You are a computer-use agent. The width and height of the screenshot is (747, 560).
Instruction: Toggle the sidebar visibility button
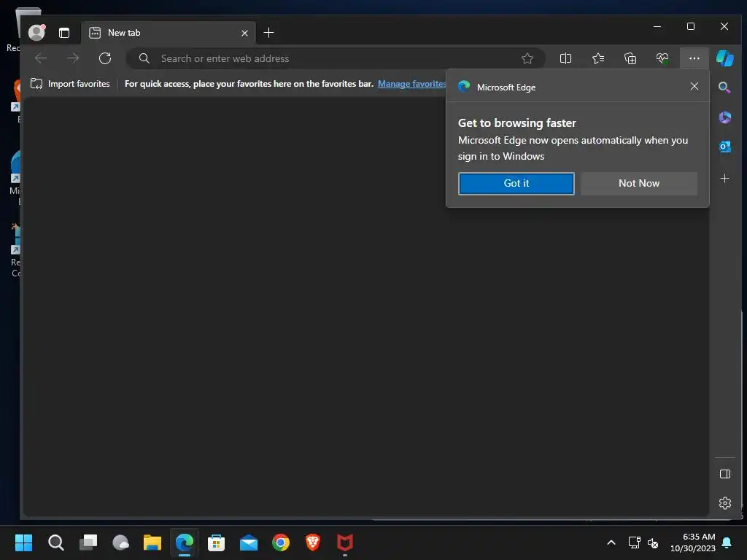(x=724, y=474)
